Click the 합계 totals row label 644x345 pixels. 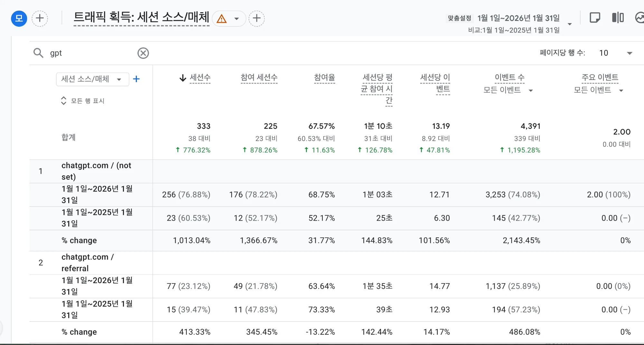[x=69, y=138]
